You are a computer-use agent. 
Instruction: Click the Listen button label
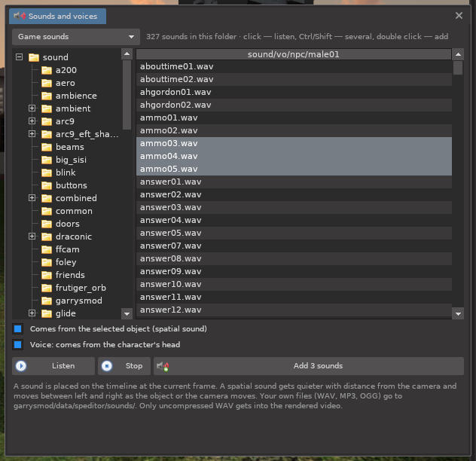tap(63, 366)
